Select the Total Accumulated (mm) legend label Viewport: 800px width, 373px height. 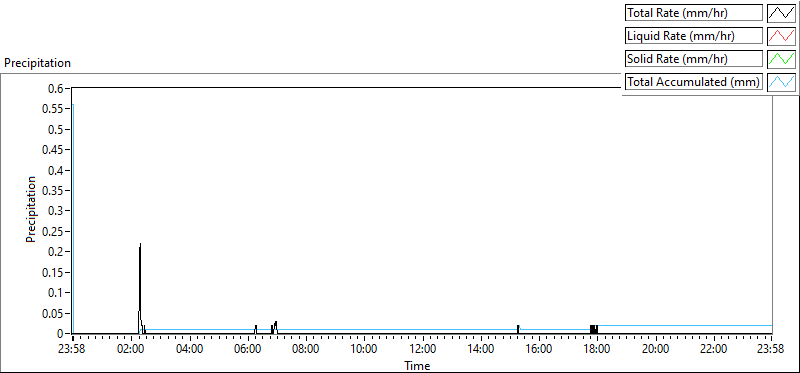[x=694, y=82]
